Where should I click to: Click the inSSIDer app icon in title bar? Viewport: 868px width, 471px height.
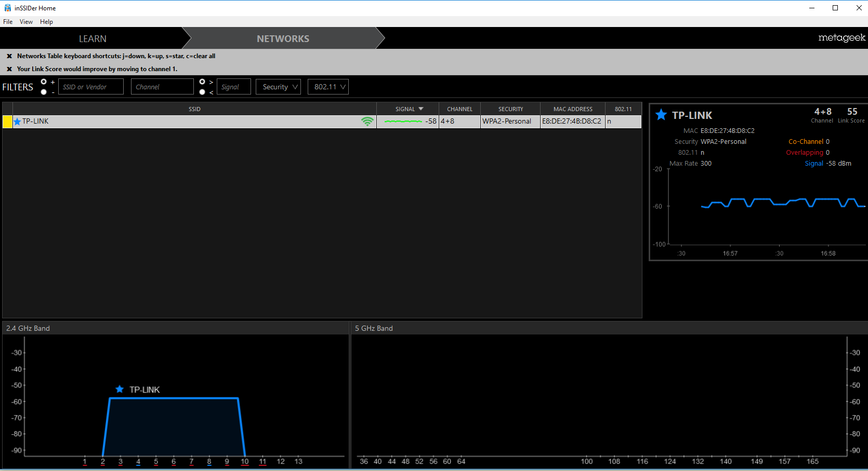pos(7,8)
